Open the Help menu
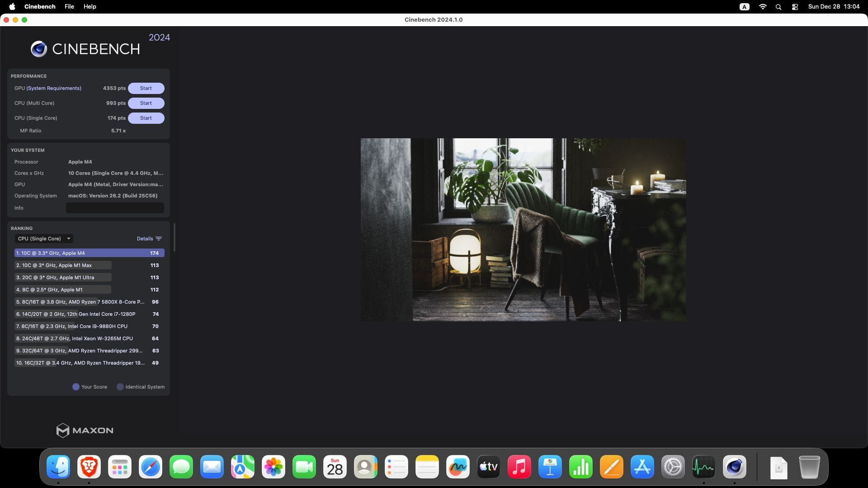Viewport: 868px width, 488px height. pos(90,6)
